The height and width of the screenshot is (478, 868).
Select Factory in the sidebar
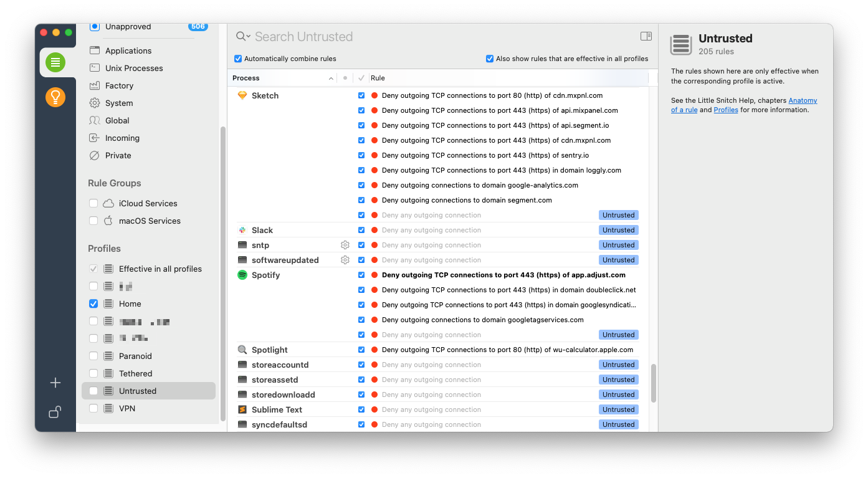pyautogui.click(x=119, y=85)
